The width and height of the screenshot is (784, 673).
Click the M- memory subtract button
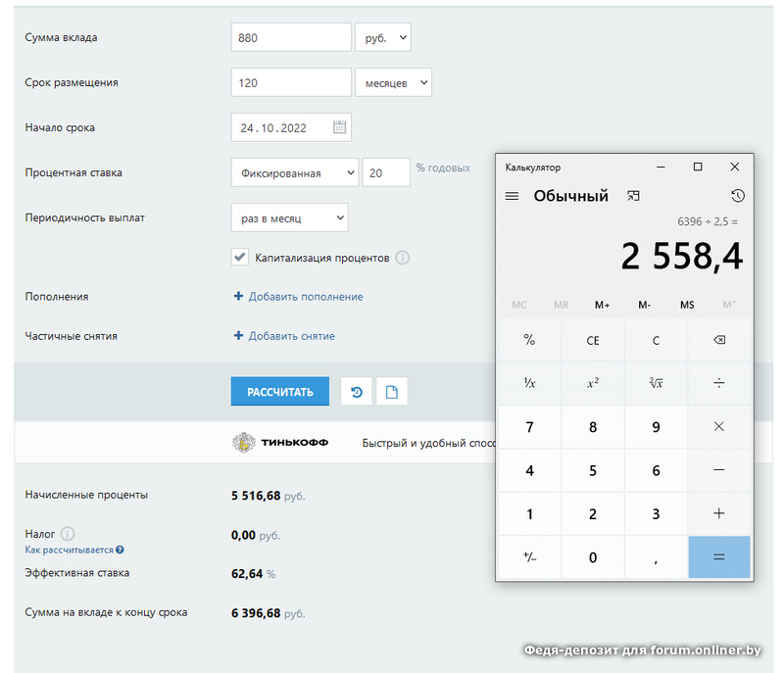click(645, 305)
